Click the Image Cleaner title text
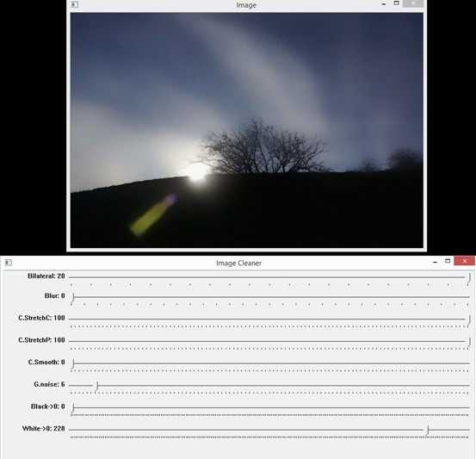The width and height of the screenshot is (476, 459). 238,263
